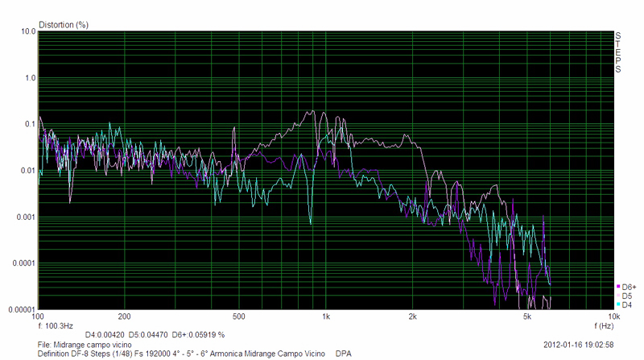Click the 'D6+:0.05919 %' readout value
Viewport: 644px width, 360px height.
[x=198, y=335]
